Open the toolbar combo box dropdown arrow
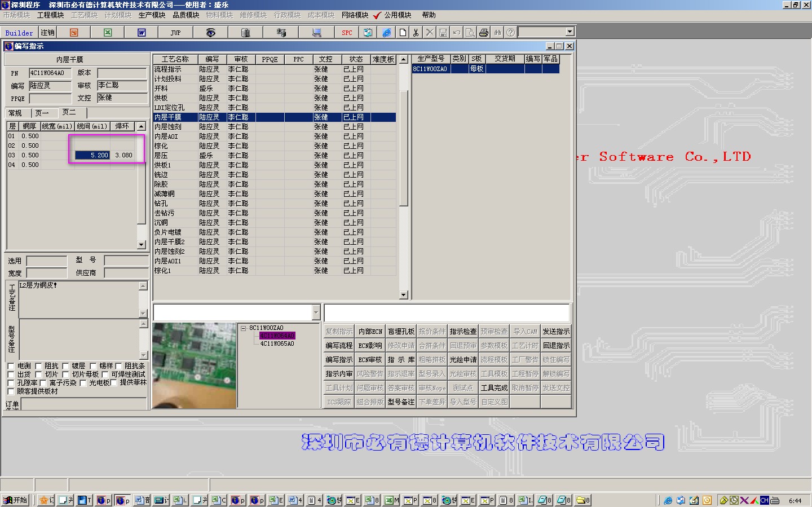The image size is (812, 507). click(x=570, y=32)
